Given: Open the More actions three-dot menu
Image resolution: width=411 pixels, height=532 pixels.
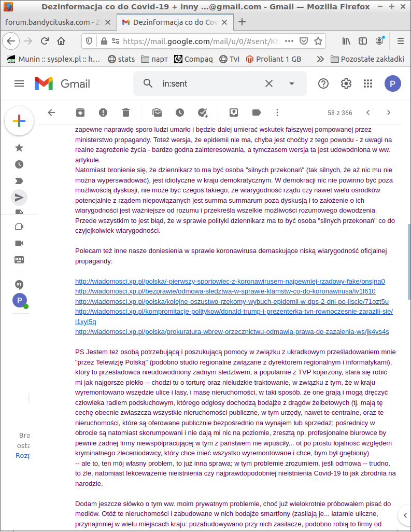Looking at the screenshot, I should (x=277, y=113).
